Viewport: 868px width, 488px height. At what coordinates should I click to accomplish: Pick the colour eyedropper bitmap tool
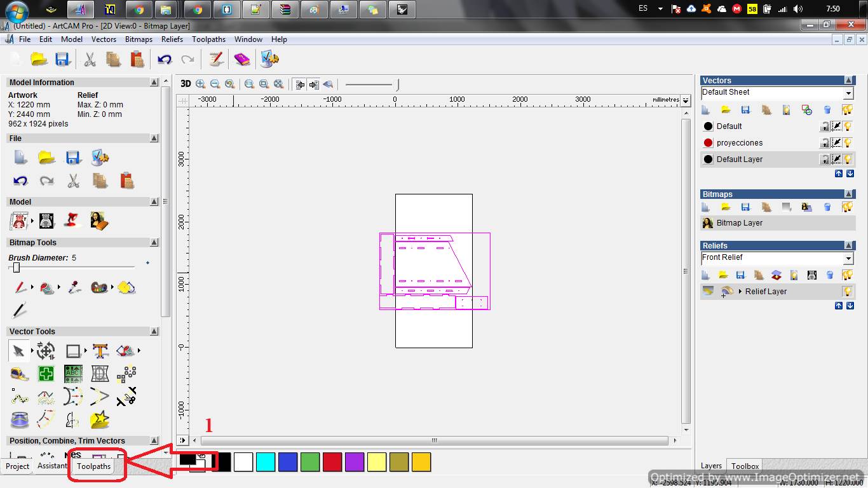(x=74, y=287)
